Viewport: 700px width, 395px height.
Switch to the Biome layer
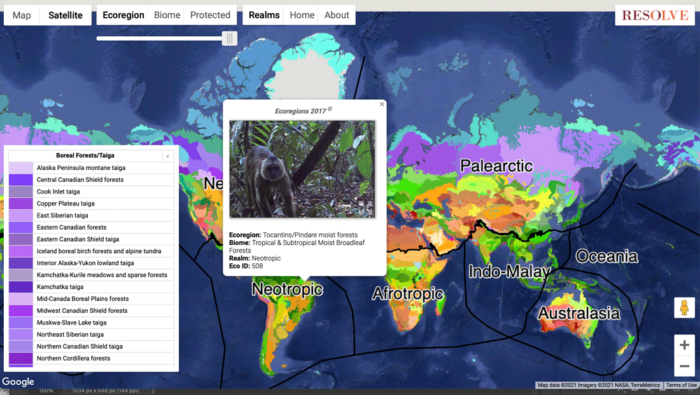pyautogui.click(x=167, y=15)
